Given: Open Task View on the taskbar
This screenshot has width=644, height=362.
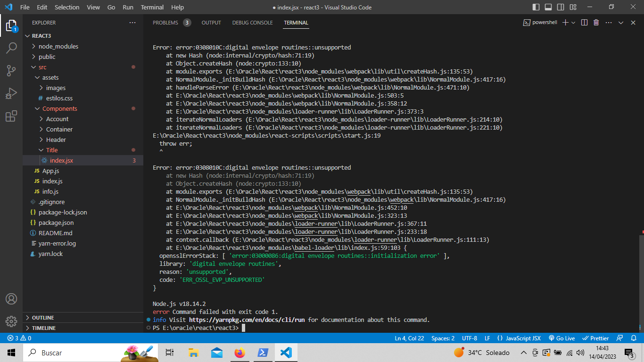Looking at the screenshot, I should point(170,353).
